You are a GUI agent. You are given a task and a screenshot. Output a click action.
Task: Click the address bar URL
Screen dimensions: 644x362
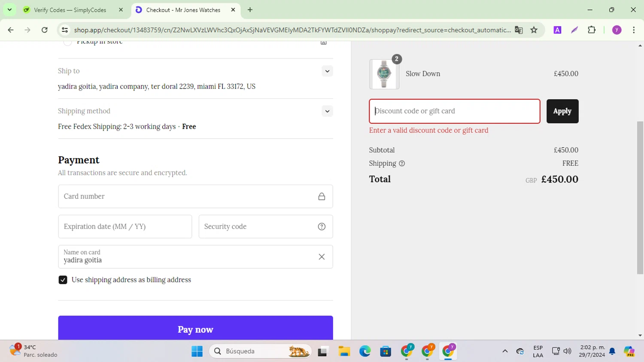(292, 30)
